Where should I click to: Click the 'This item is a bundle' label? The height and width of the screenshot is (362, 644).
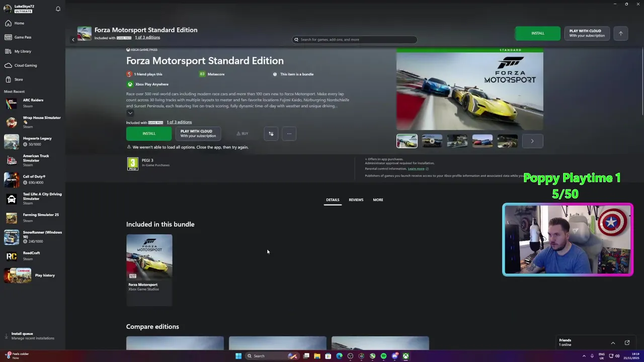(297, 74)
